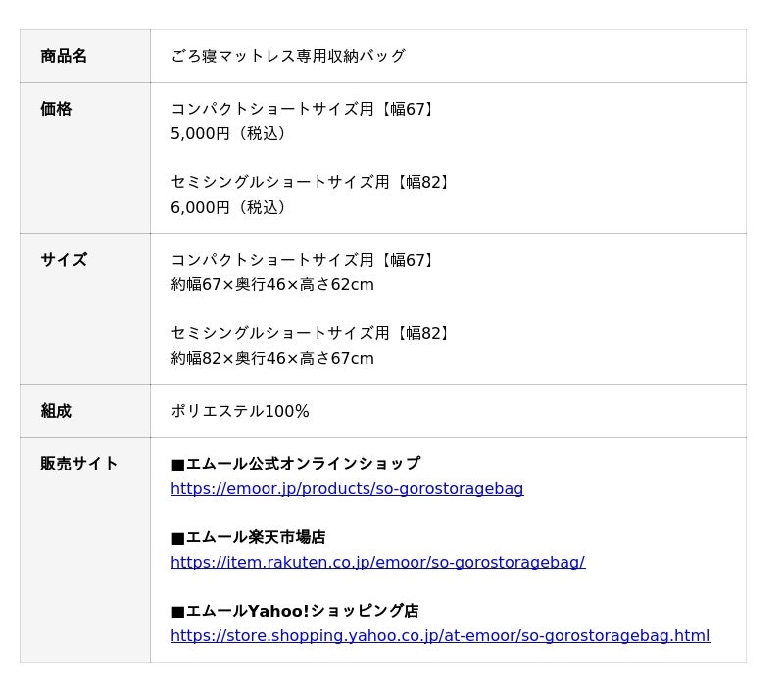Click the ポリエステル100% composition text
Viewport: 784px width, 692px height.
click(x=240, y=411)
